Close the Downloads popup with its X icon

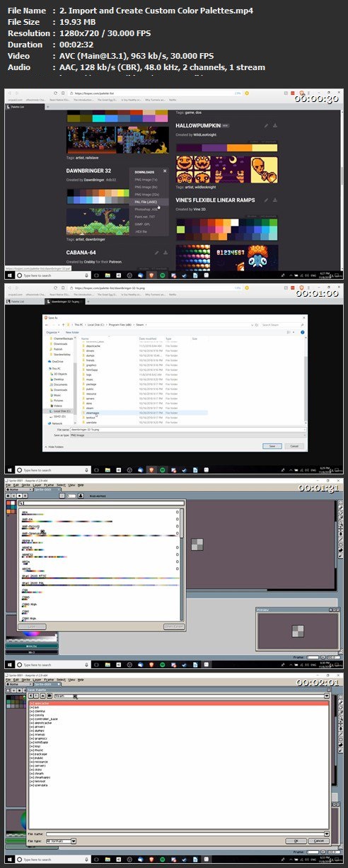point(165,171)
